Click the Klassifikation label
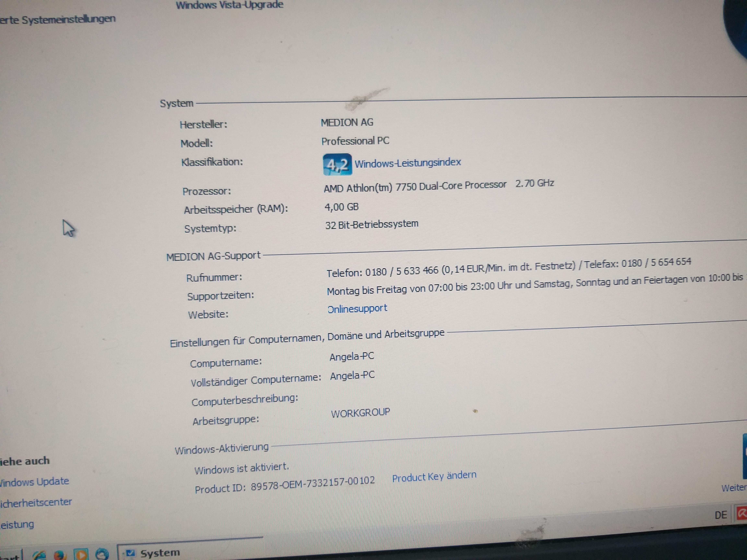This screenshot has height=560, width=747. click(212, 162)
